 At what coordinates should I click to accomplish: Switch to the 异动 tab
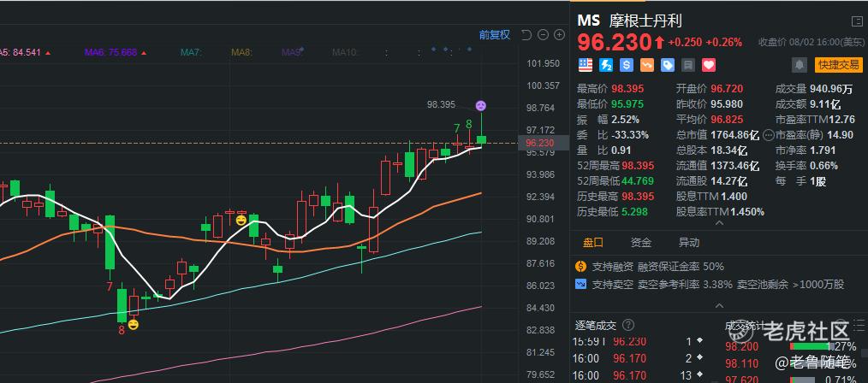coord(689,243)
